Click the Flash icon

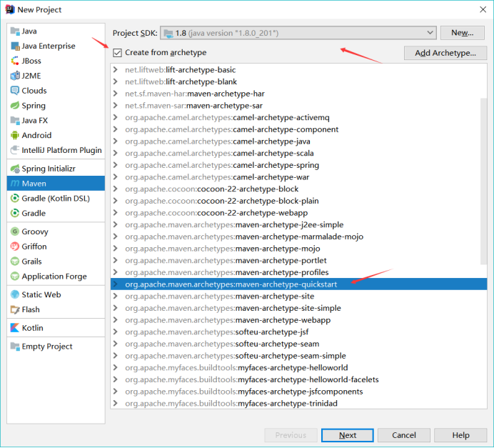[x=15, y=309]
